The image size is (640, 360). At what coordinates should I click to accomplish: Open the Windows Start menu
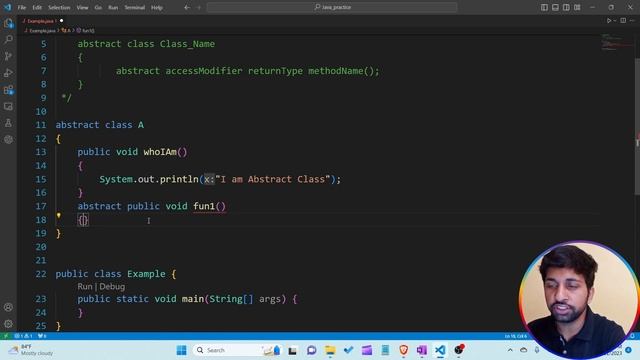click(x=182, y=350)
